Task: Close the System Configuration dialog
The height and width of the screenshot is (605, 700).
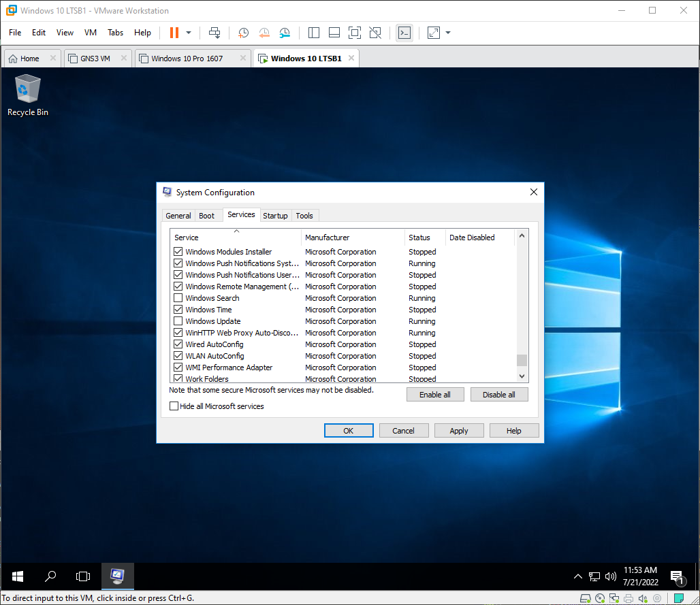Action: [x=533, y=192]
